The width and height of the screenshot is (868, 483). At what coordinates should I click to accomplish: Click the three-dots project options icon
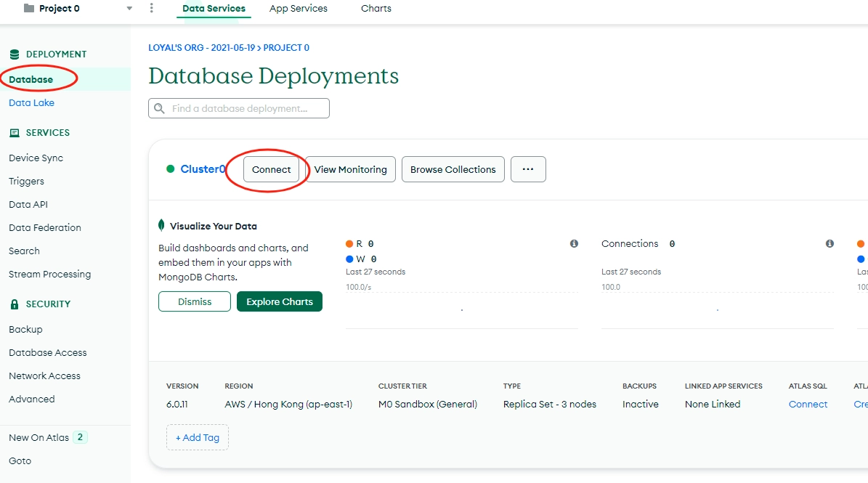152,8
